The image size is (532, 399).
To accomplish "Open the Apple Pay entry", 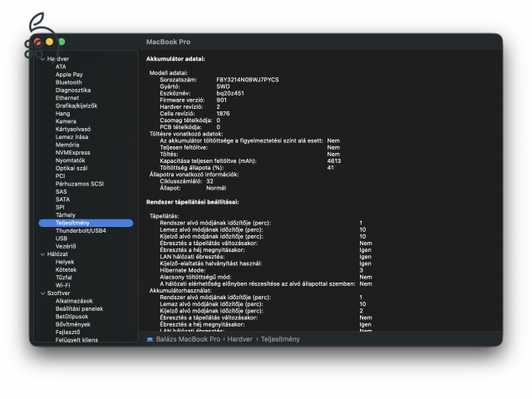I will click(69, 74).
